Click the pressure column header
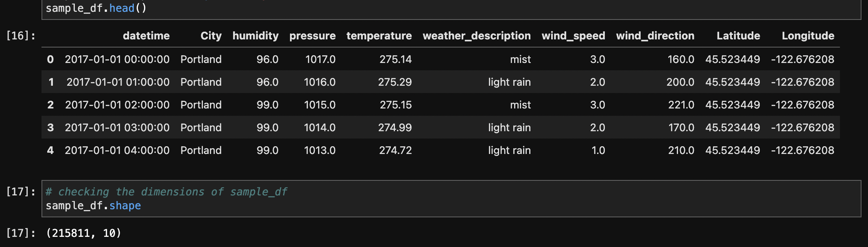Viewport: 868px width, 247px height. click(312, 36)
